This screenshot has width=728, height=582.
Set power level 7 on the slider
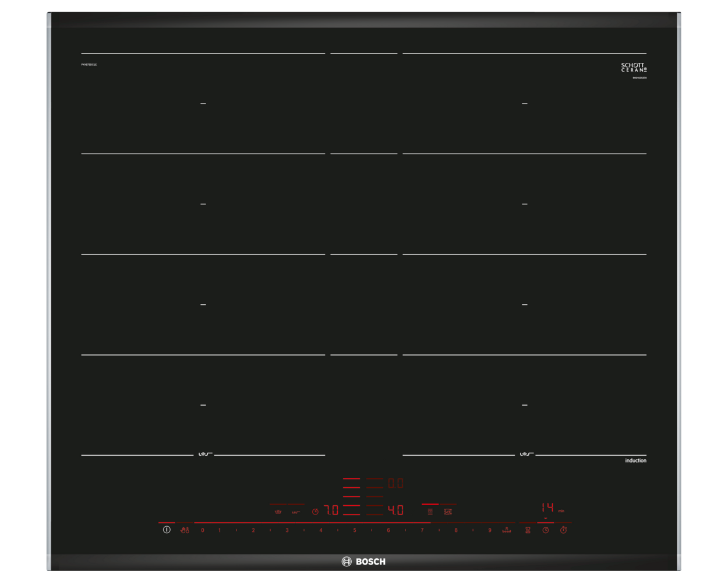(x=422, y=530)
